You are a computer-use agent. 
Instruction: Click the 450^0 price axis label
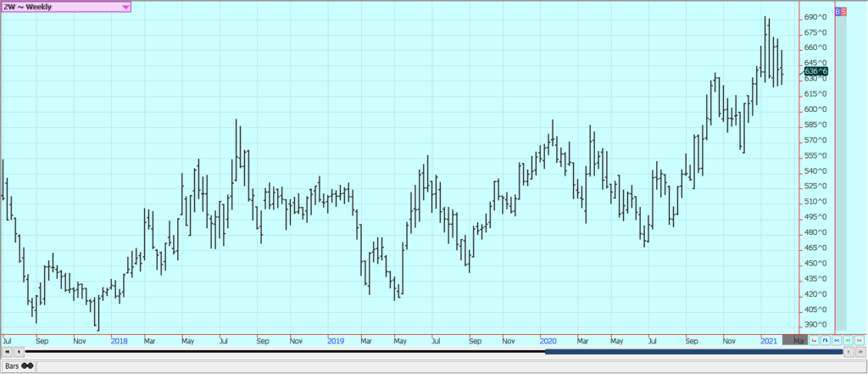point(816,263)
